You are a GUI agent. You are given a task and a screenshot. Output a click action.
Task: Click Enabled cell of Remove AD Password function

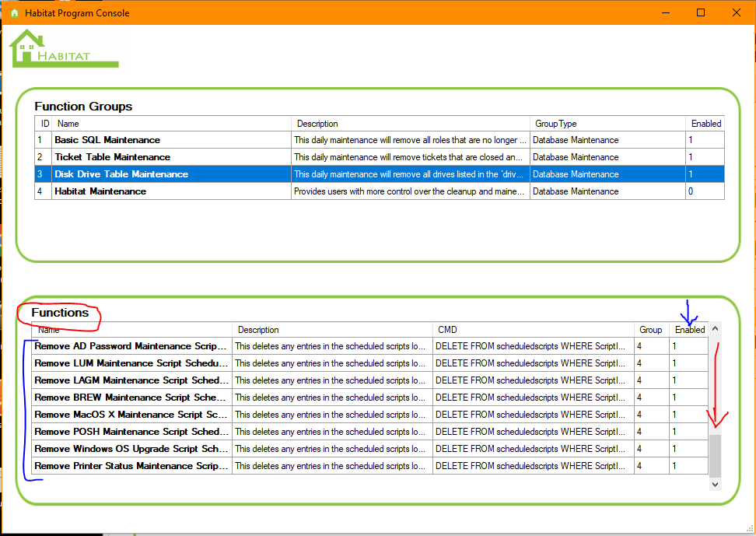pyautogui.click(x=688, y=346)
